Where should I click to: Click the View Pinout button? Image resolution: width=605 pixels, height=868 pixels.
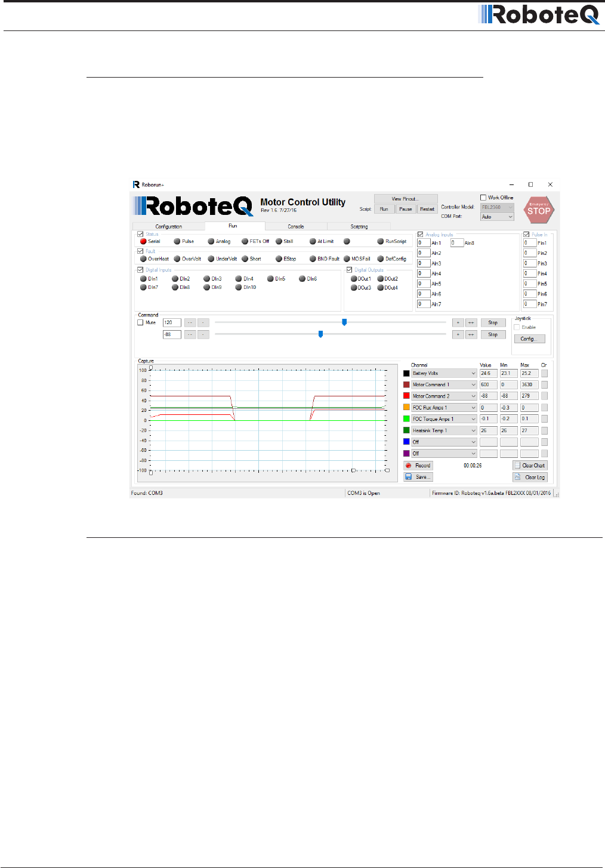[x=406, y=199]
